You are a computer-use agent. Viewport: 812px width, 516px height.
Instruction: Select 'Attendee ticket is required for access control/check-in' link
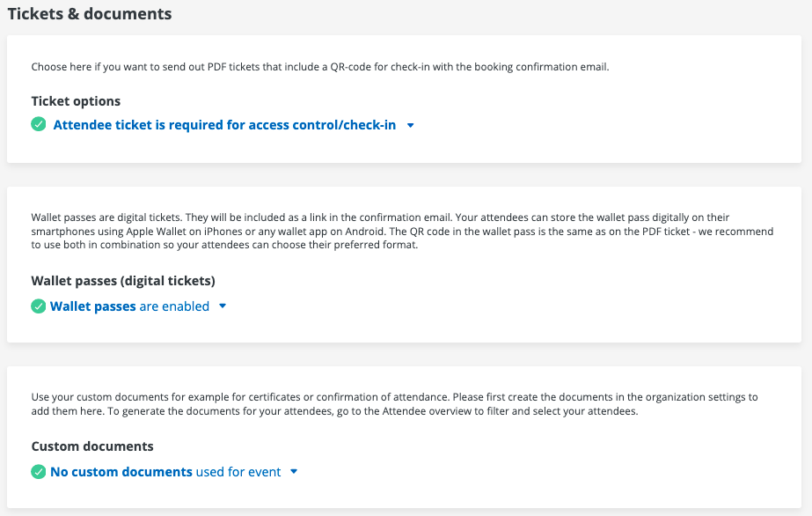point(224,125)
